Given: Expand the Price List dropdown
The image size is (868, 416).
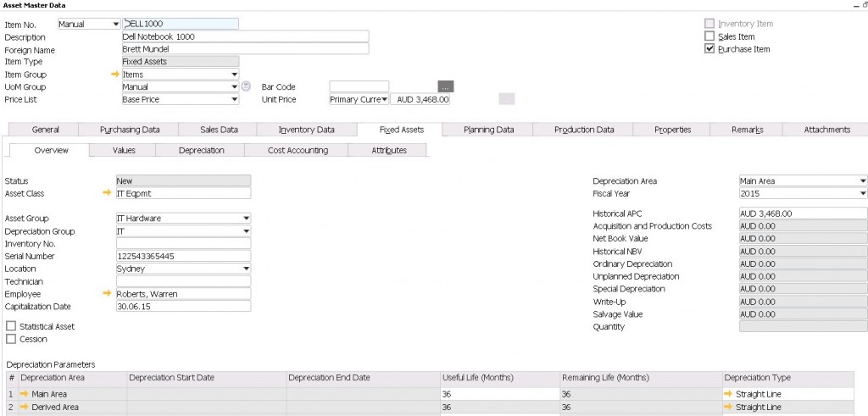Looking at the screenshot, I should tap(234, 99).
